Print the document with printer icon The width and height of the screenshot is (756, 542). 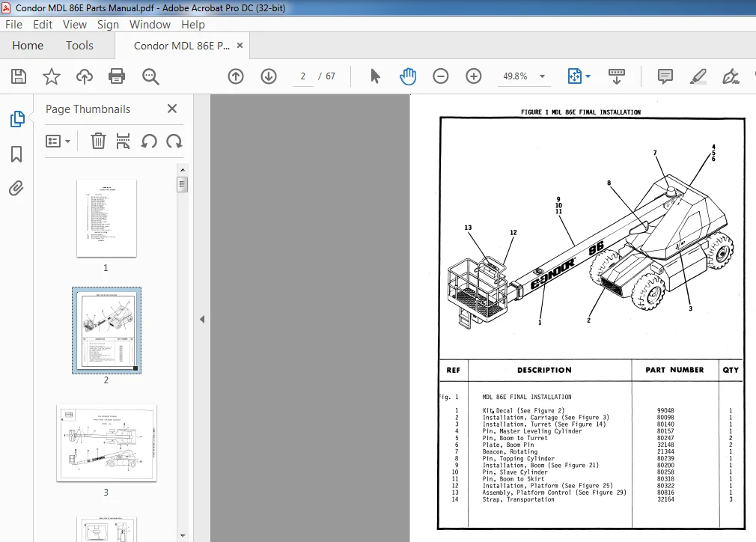coord(117,76)
